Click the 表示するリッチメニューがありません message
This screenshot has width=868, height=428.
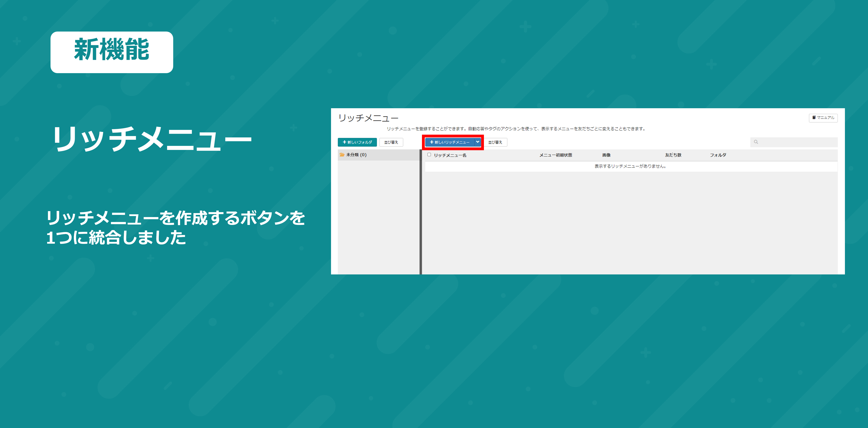pos(630,166)
